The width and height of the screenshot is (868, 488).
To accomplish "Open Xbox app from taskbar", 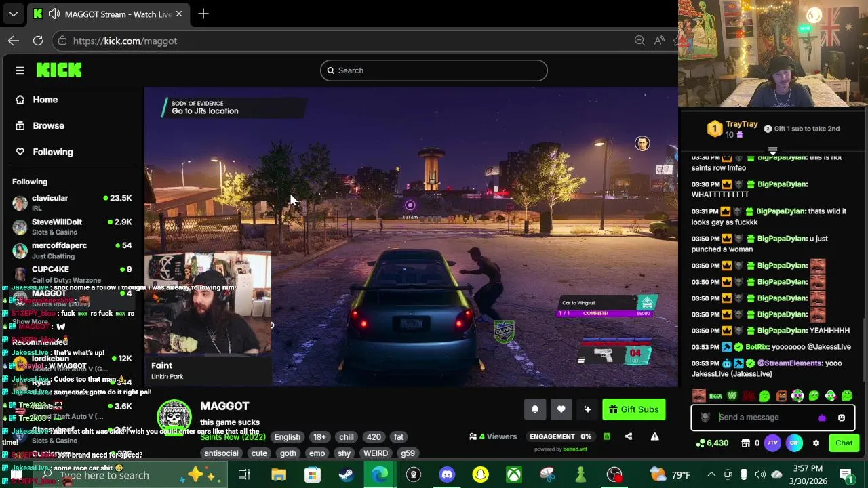I will coord(514,475).
